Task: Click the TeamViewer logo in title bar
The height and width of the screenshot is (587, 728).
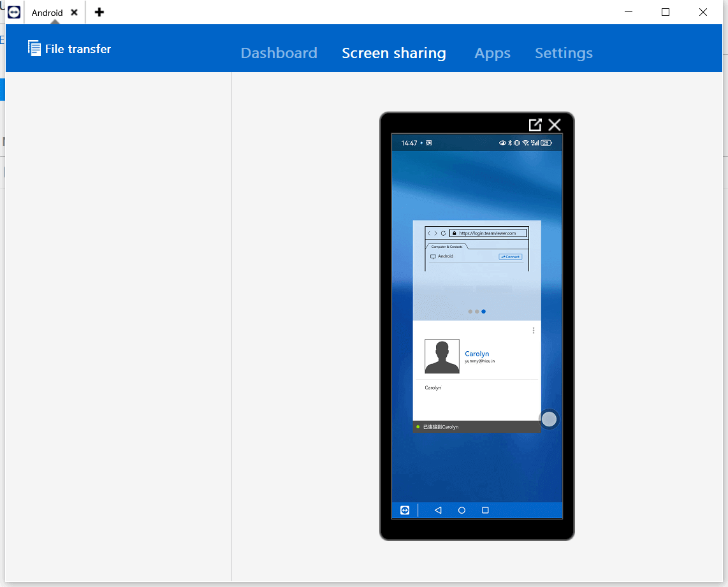Action: coord(14,12)
